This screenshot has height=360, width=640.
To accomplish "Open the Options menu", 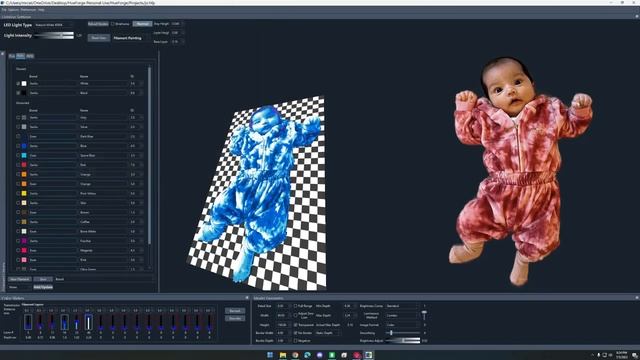I will (13, 10).
